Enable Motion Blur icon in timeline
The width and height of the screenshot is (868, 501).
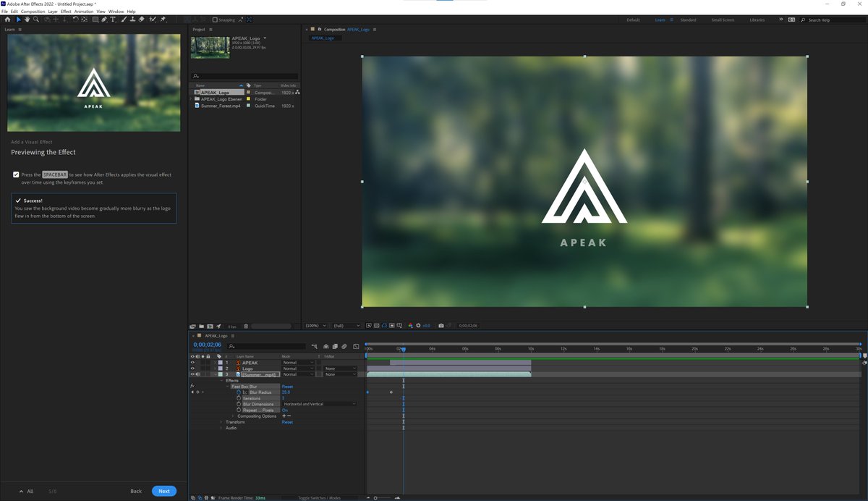pos(344,346)
